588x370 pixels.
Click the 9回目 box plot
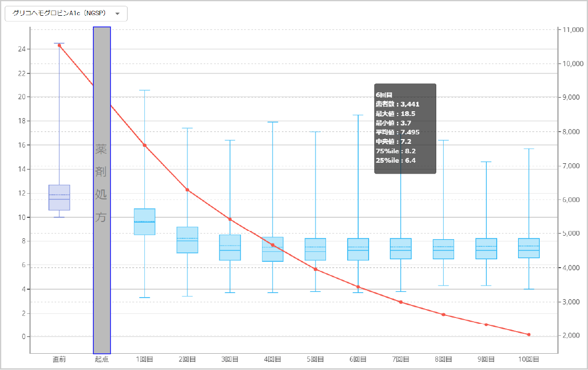point(486,249)
